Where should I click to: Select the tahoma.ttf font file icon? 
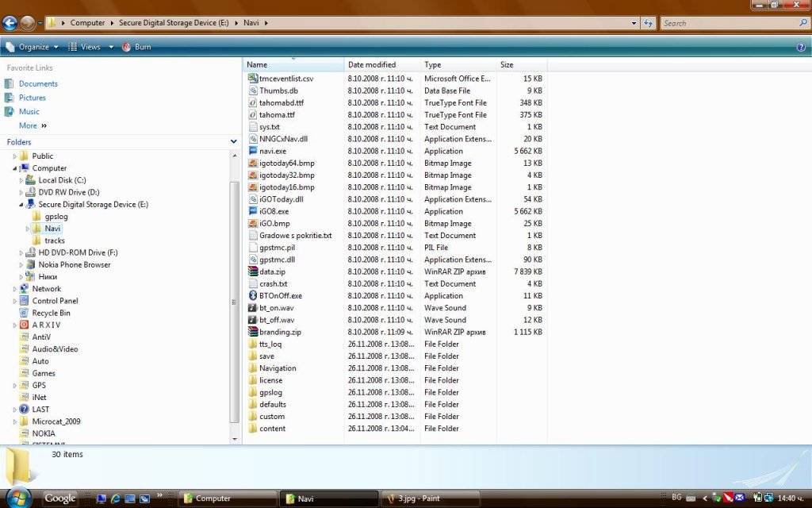253,115
